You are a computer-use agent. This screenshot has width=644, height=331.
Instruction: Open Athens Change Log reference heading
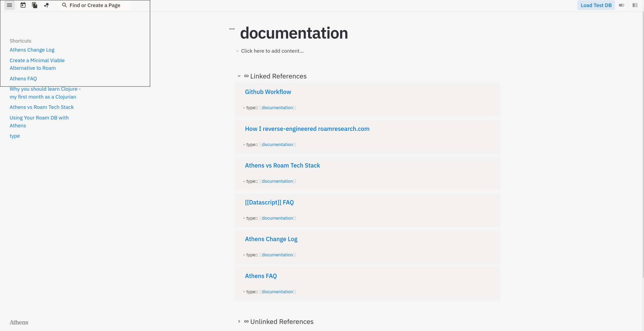(271, 239)
